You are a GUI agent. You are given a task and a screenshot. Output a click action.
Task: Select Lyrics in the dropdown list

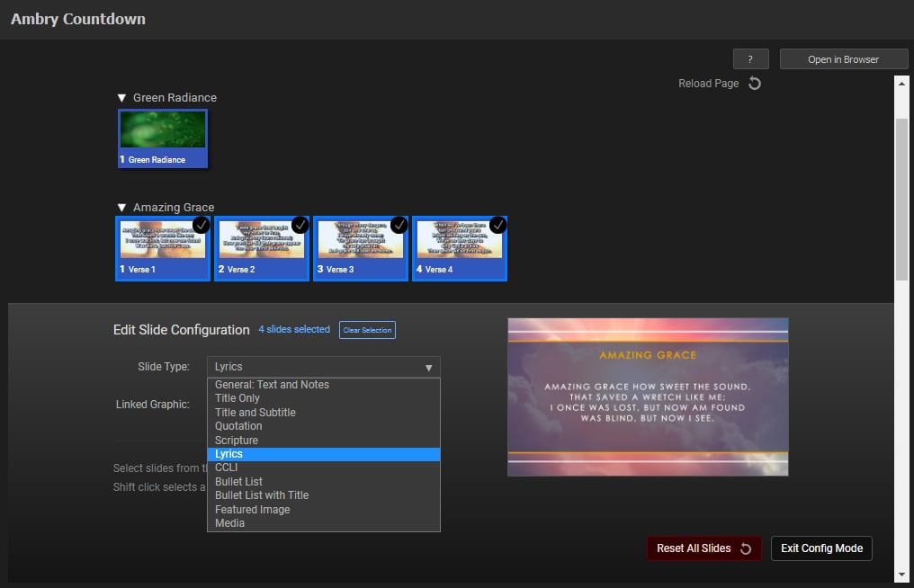tap(324, 454)
